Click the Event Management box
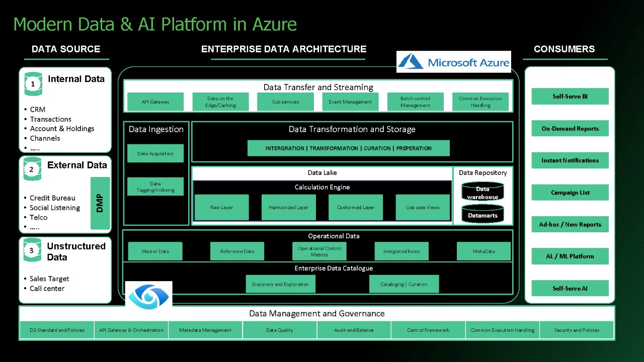This screenshot has height=362, width=644. click(x=350, y=102)
